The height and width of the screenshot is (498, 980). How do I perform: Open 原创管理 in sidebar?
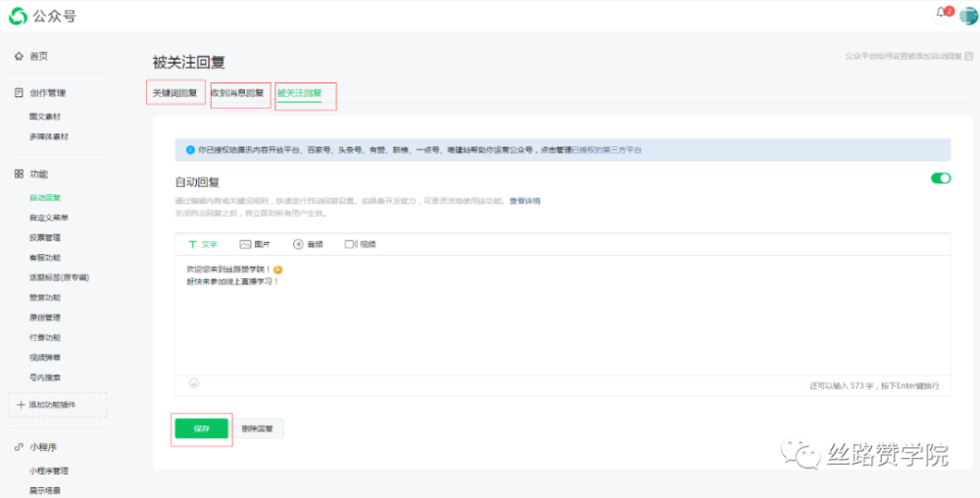pyautogui.click(x=45, y=318)
